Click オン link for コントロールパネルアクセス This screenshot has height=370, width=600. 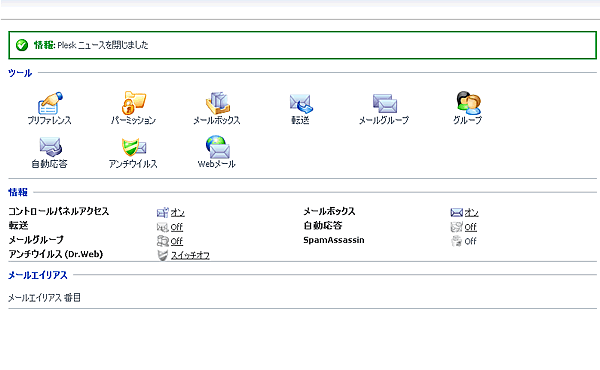click(x=178, y=213)
